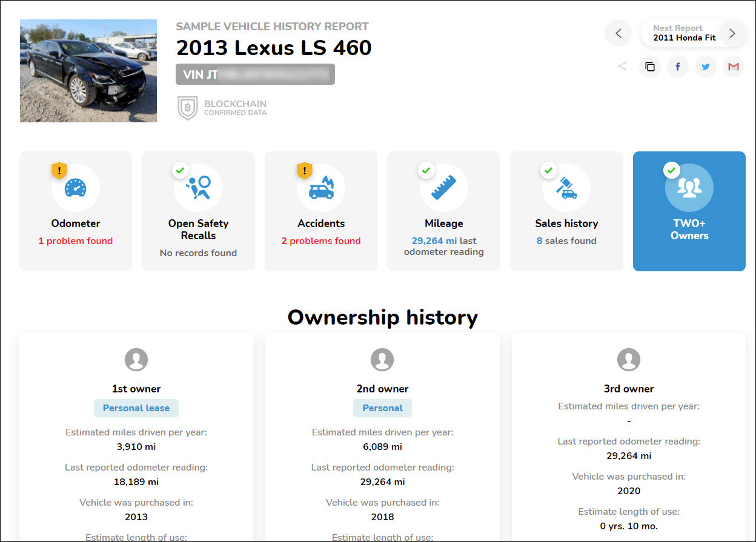Click the 3rd owner avatar icon
Image resolution: width=756 pixels, height=542 pixels.
(x=629, y=360)
